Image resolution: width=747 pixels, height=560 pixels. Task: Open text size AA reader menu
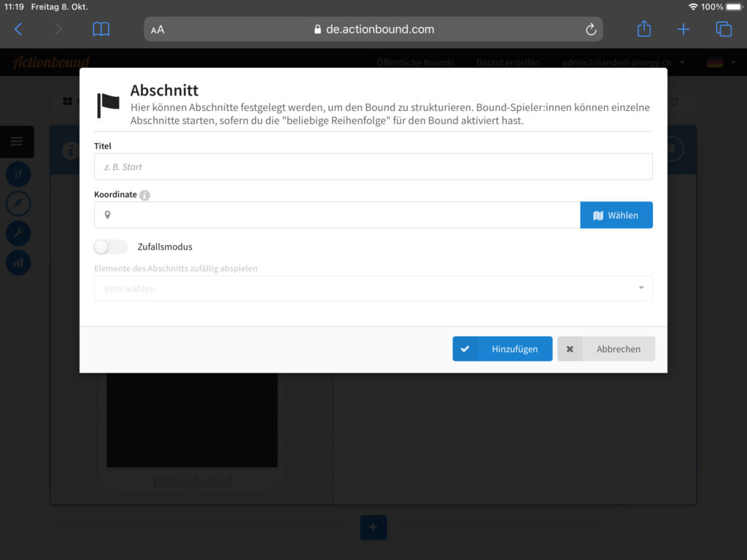coord(158,30)
